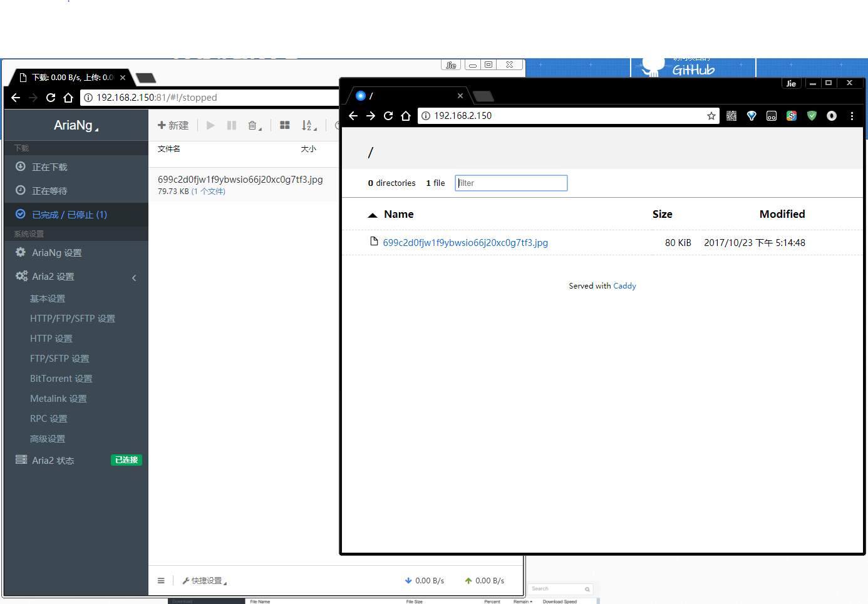Go Home in the Caddy browser window
868x604 pixels.
click(406, 116)
